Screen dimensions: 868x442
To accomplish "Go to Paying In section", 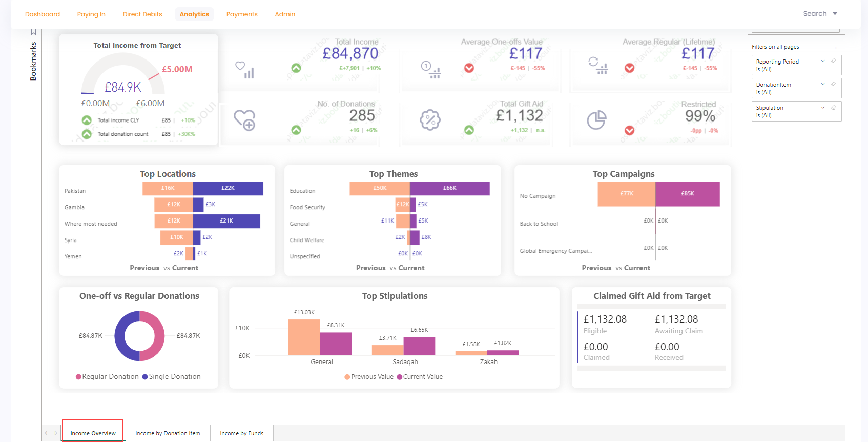I will click(x=91, y=14).
